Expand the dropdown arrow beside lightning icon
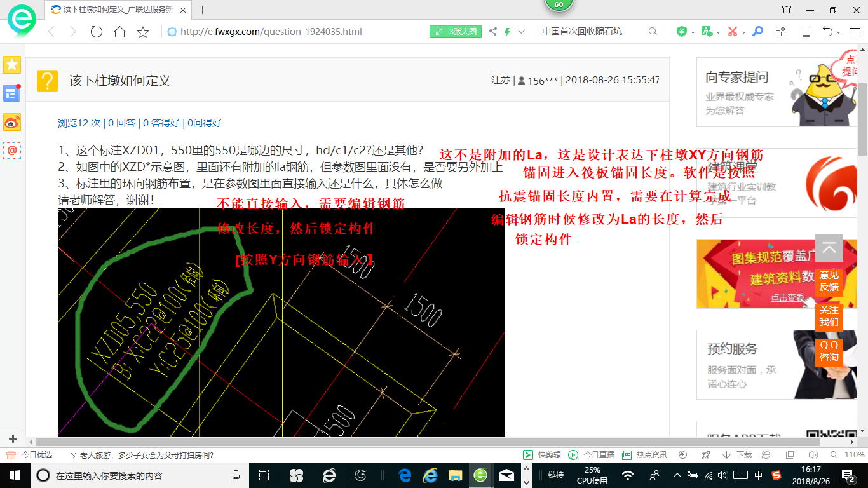 coord(522,32)
